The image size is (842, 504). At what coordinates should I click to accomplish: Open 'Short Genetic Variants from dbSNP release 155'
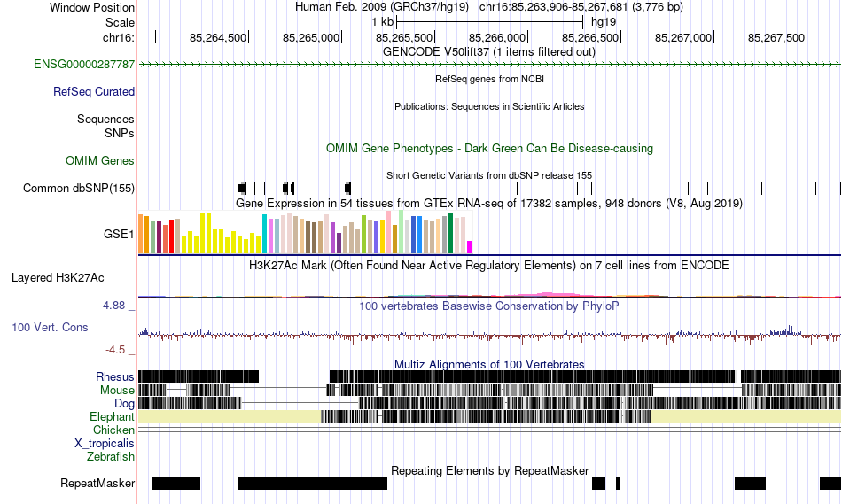[x=489, y=175]
